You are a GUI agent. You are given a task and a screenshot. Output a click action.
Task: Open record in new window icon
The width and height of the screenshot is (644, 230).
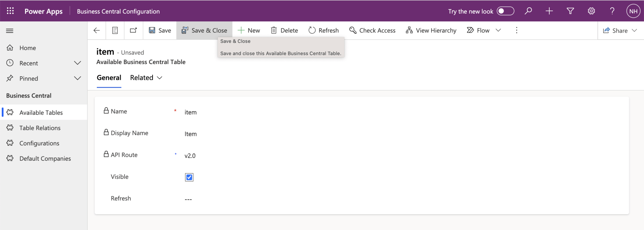point(133,30)
